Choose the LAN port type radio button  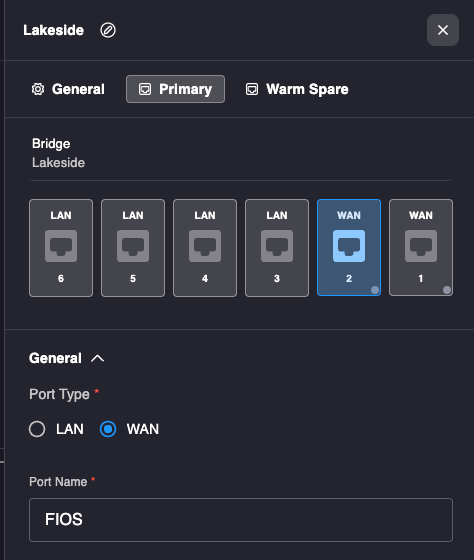pyautogui.click(x=37, y=429)
